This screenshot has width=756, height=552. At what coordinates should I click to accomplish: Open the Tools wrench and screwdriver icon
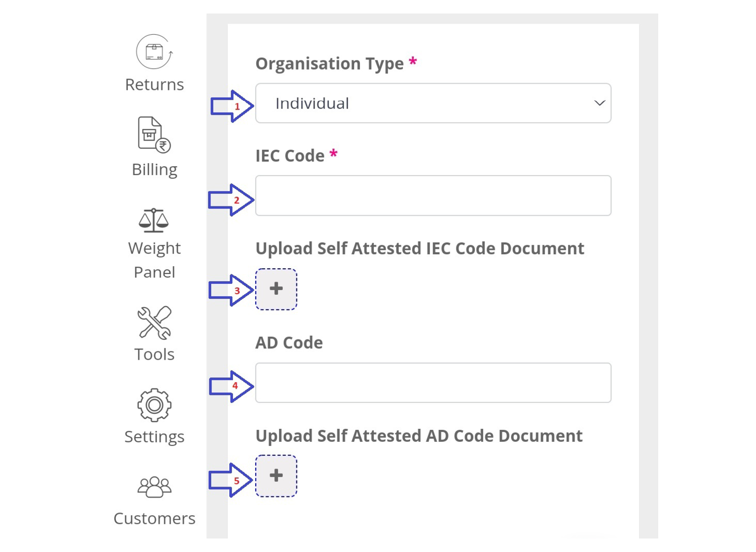pyautogui.click(x=154, y=323)
